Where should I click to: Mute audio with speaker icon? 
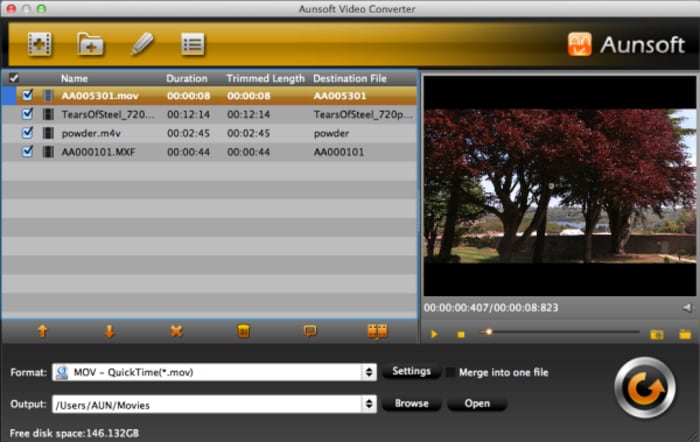coord(688,308)
